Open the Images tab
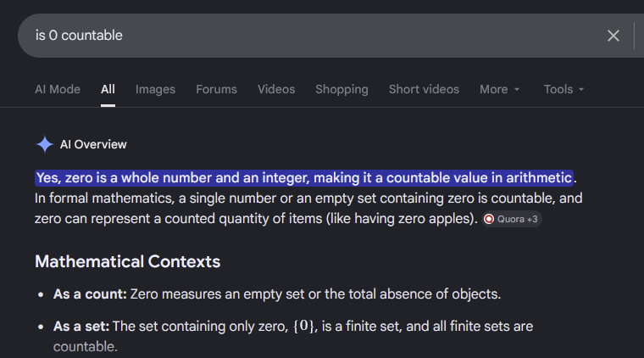 pyautogui.click(x=155, y=89)
